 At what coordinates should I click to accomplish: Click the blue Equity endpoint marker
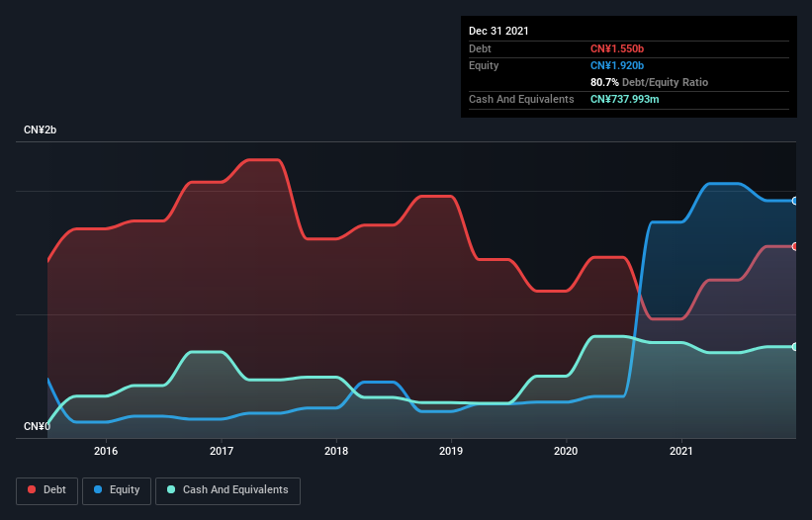(x=795, y=201)
